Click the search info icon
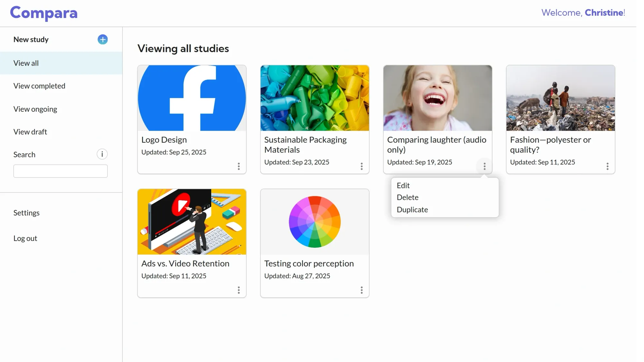The width and height of the screenshot is (644, 362). coord(102,154)
